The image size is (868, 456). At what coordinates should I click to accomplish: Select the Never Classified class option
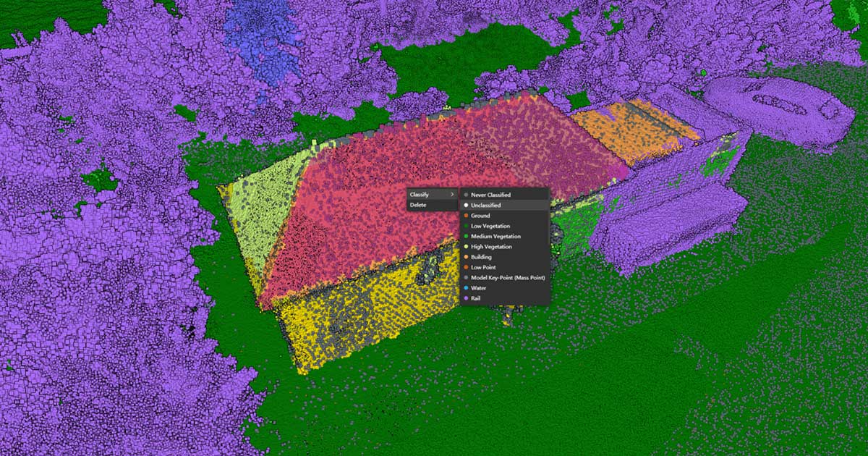(490, 195)
